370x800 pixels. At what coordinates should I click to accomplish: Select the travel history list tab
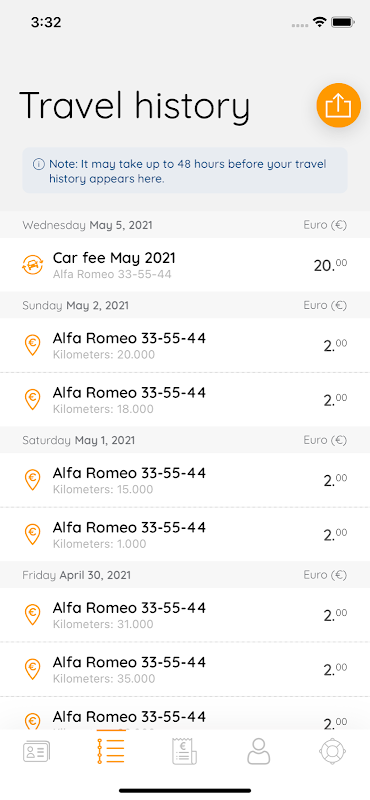click(x=111, y=748)
